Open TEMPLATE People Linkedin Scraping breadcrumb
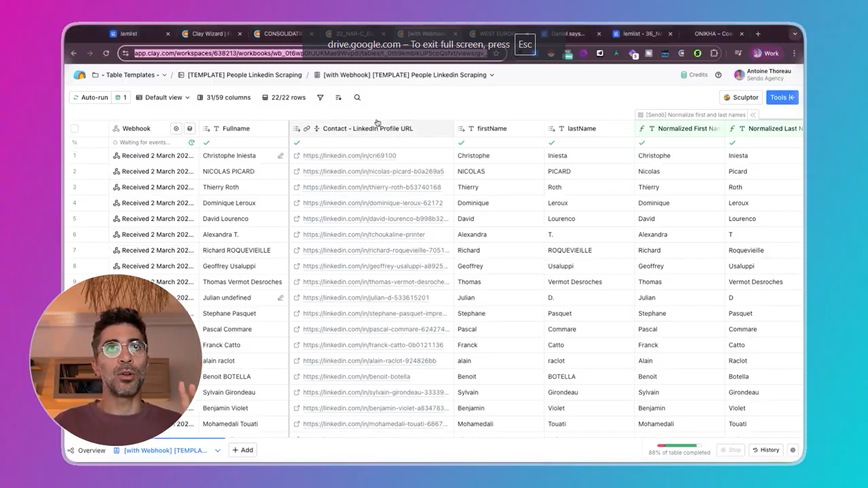This screenshot has height=488, width=868. (240, 75)
